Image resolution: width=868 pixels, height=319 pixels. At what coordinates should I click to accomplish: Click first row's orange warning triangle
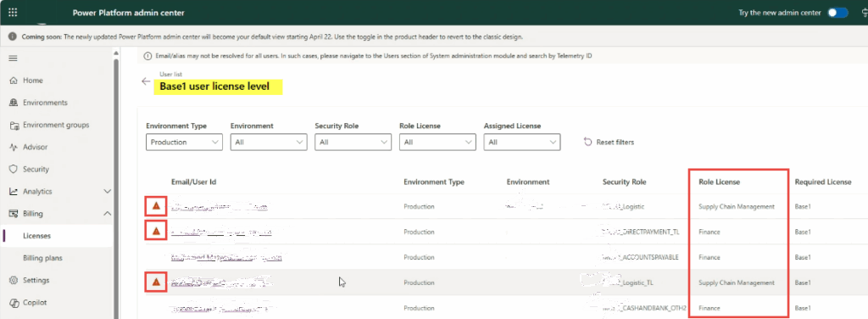click(x=156, y=206)
